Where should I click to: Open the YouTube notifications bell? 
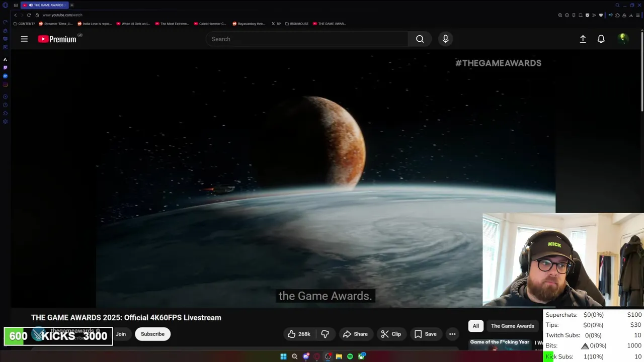point(601,39)
